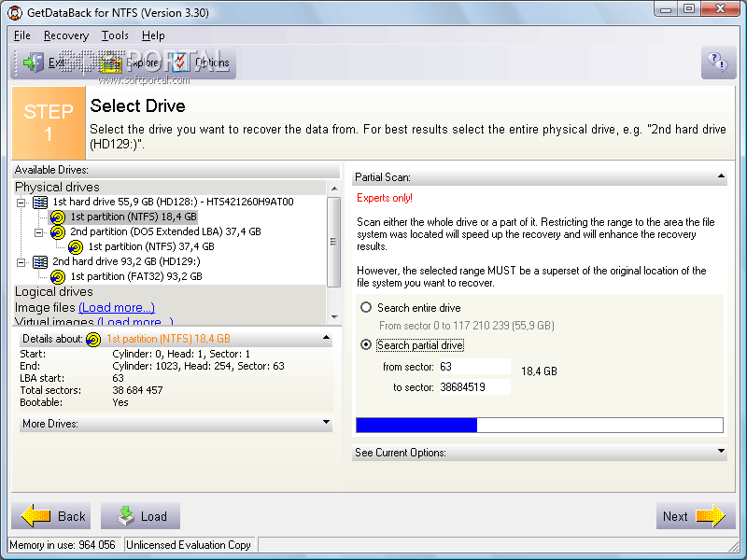Click the FAT32 partition icon
747x560 pixels.
pyautogui.click(x=58, y=276)
